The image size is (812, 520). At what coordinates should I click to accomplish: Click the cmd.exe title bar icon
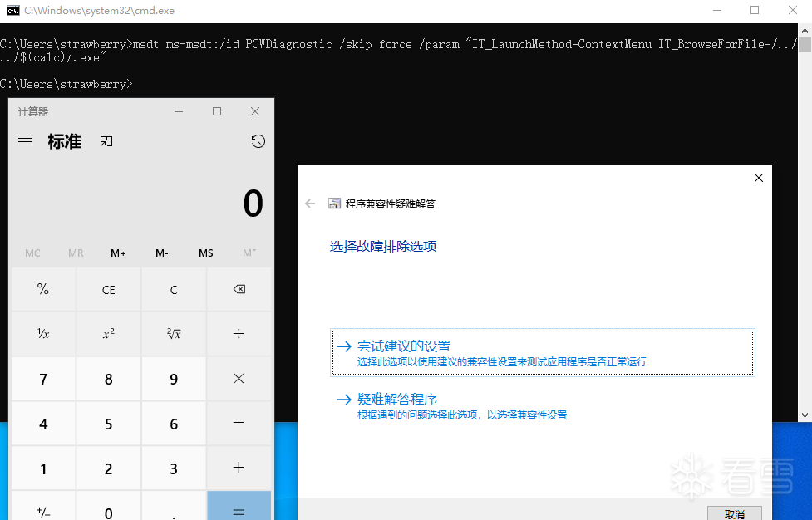point(13,10)
